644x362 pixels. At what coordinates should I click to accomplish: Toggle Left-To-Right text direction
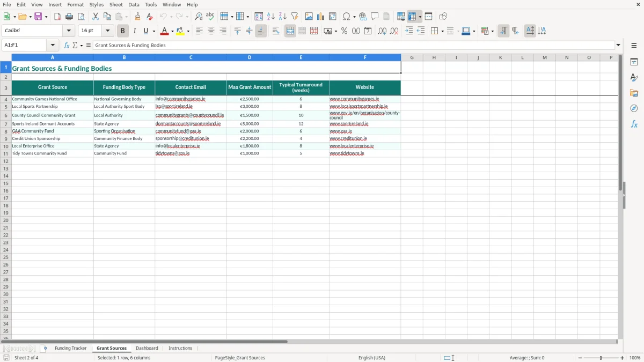(503, 31)
